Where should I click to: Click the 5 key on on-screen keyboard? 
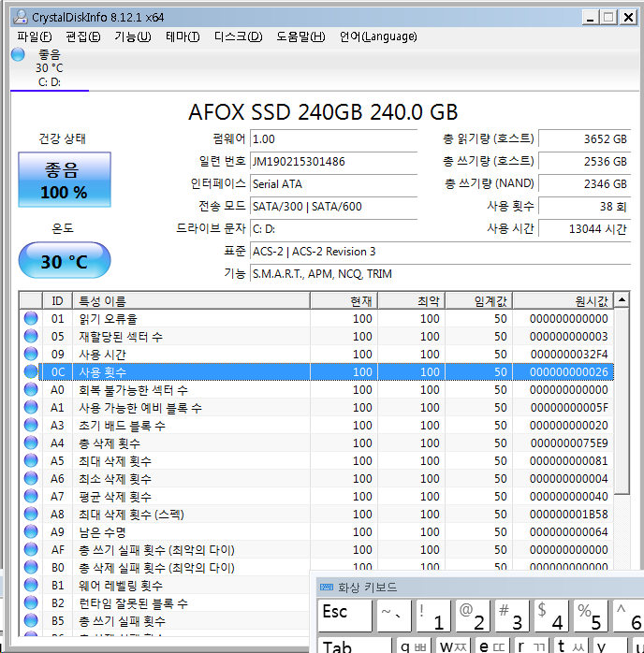(x=591, y=616)
